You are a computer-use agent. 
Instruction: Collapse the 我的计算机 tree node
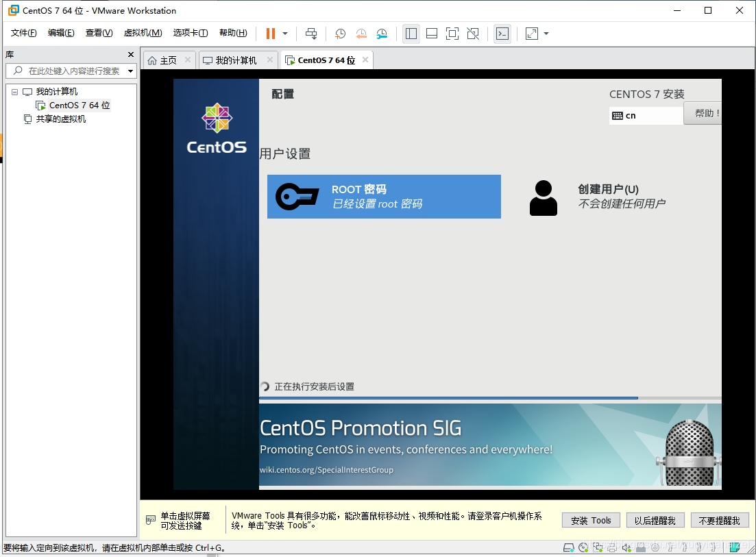point(14,92)
